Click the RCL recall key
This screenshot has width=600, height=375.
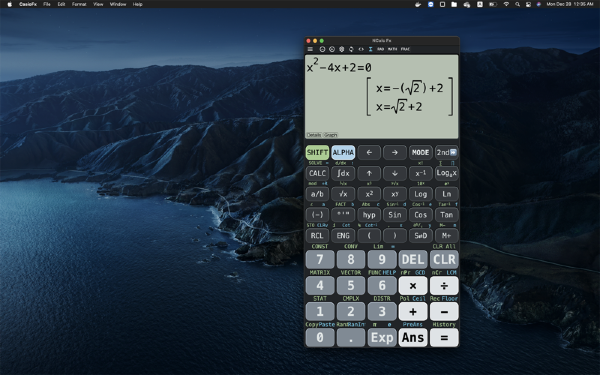317,236
